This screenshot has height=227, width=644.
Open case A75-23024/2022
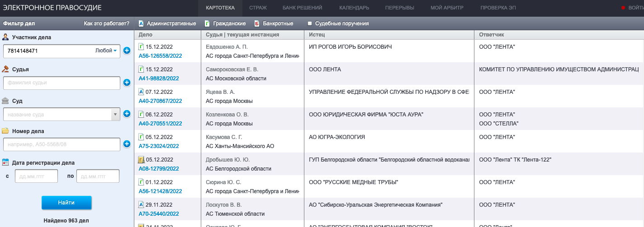click(159, 146)
